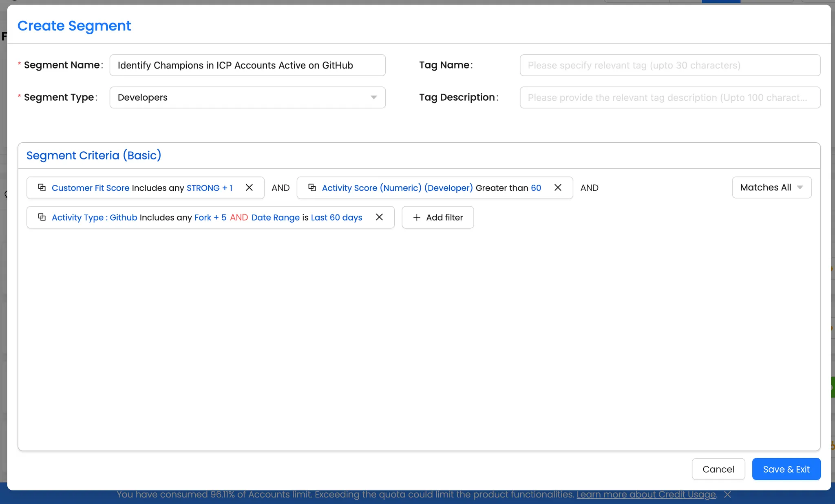Viewport: 835px width, 504px height.
Task: Edit Customer Fit Score filter values
Action: coord(209,188)
